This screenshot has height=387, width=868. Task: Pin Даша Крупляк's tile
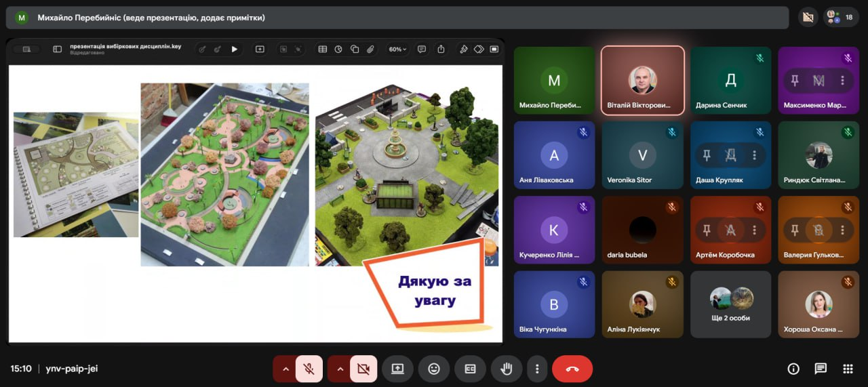707,155
